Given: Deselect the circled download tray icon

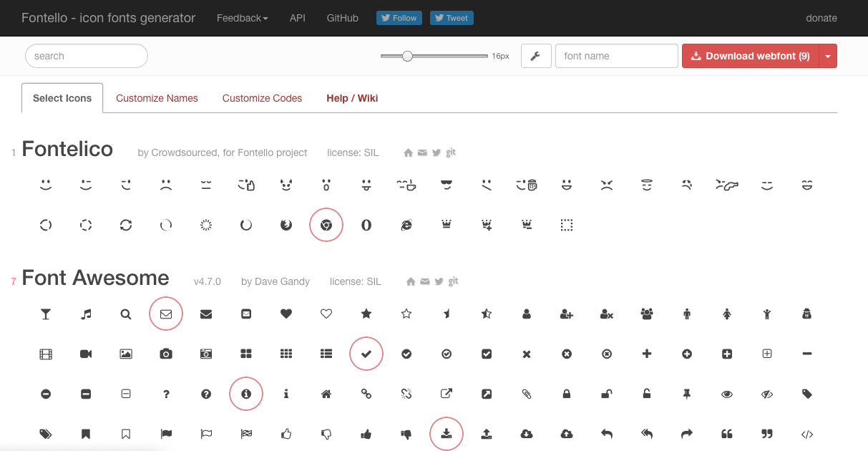Looking at the screenshot, I should pos(447,434).
